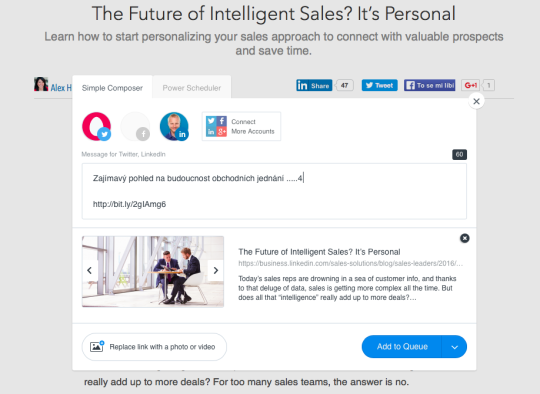Close the composer with the X icon
The height and width of the screenshot is (394, 540).
[x=476, y=101]
